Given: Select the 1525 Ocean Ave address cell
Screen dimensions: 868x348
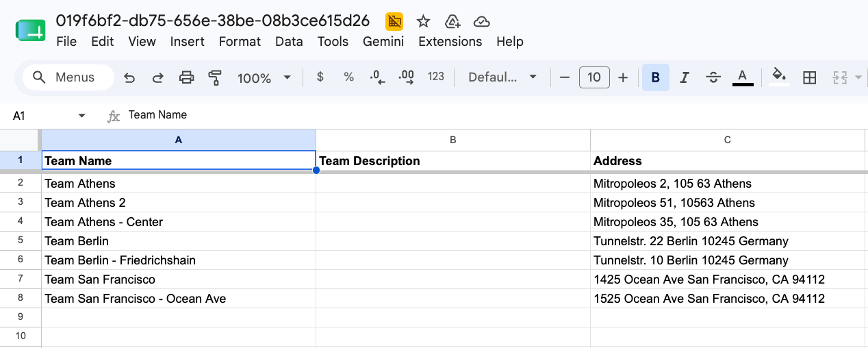Looking at the screenshot, I should click(728, 299).
